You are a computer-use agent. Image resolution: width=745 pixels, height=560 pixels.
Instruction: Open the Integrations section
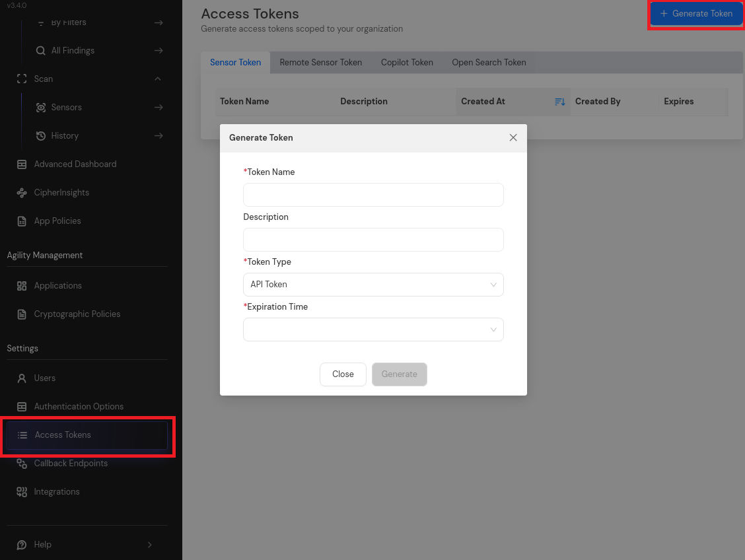[x=22, y=491]
